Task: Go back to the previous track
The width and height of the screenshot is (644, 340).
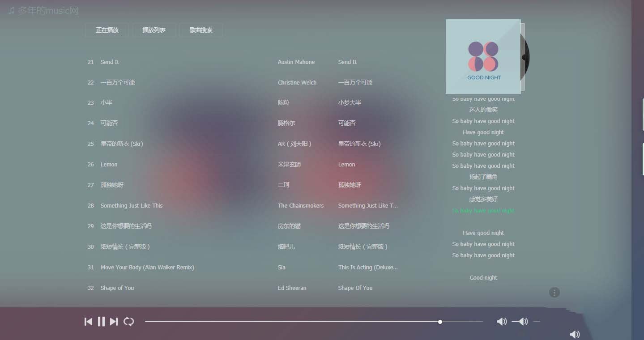Action: [x=88, y=321]
